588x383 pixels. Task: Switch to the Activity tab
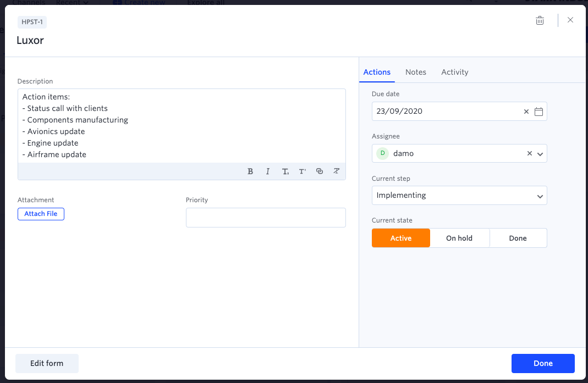(454, 72)
